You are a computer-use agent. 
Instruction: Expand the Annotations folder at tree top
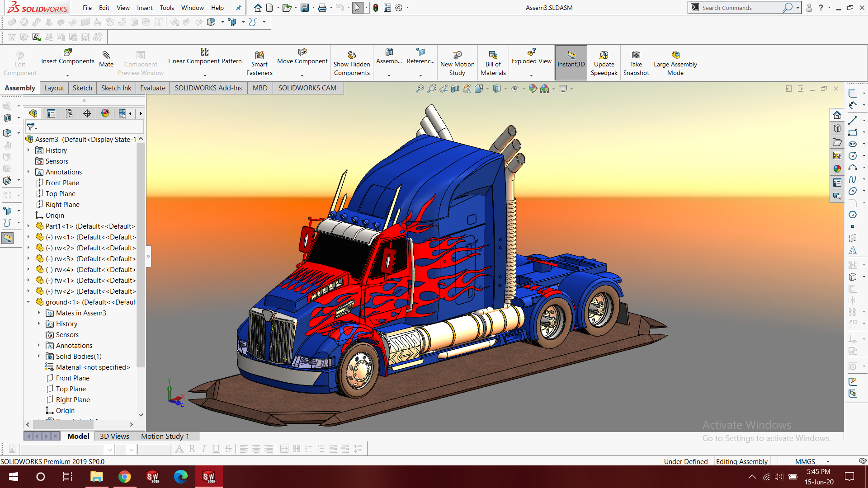[28, 172]
